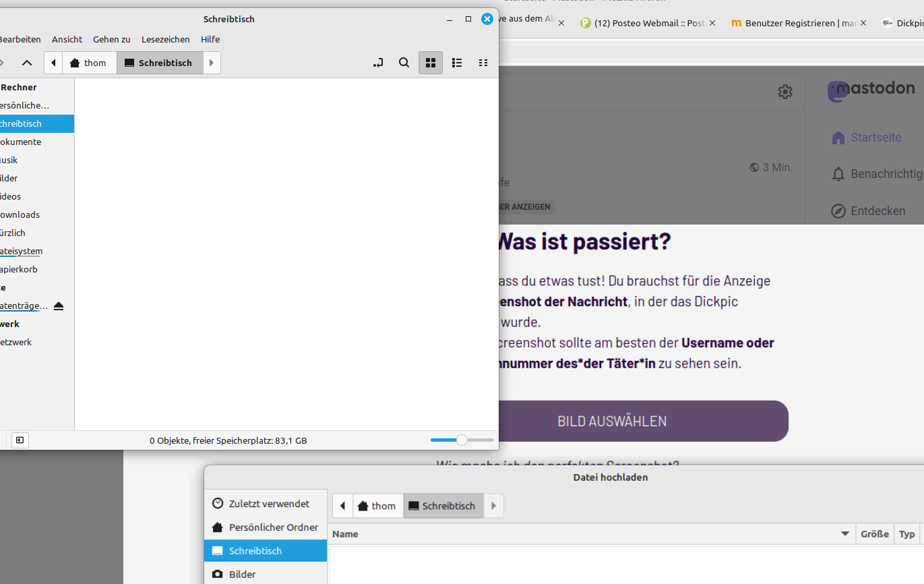
Task: Toggle sidebar button in file manager status bar
Action: pyautogui.click(x=20, y=440)
